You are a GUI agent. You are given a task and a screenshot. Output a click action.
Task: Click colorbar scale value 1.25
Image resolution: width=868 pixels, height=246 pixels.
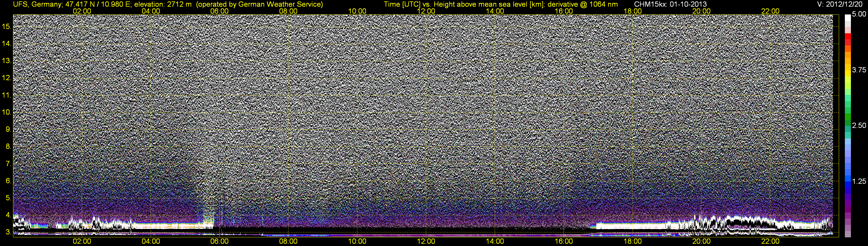[859, 181]
